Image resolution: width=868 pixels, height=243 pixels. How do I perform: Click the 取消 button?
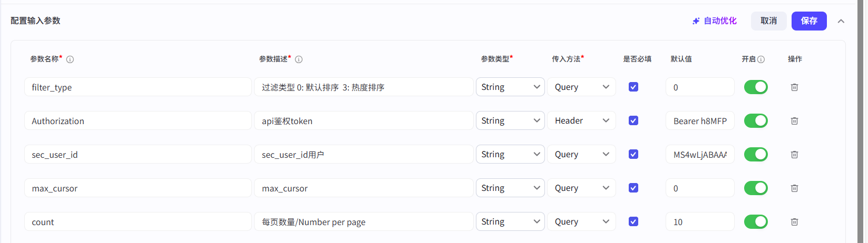pyautogui.click(x=768, y=21)
